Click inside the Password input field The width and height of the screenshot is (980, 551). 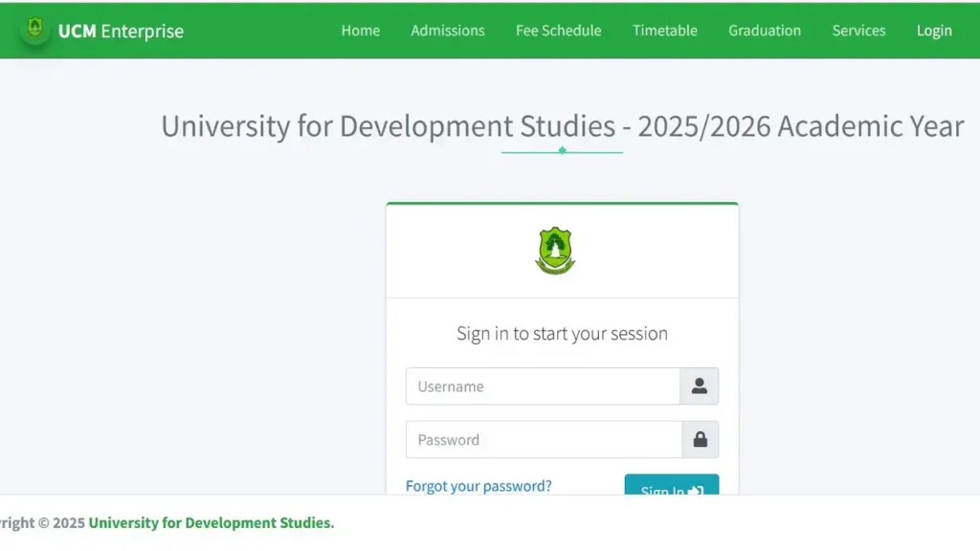[536, 439]
